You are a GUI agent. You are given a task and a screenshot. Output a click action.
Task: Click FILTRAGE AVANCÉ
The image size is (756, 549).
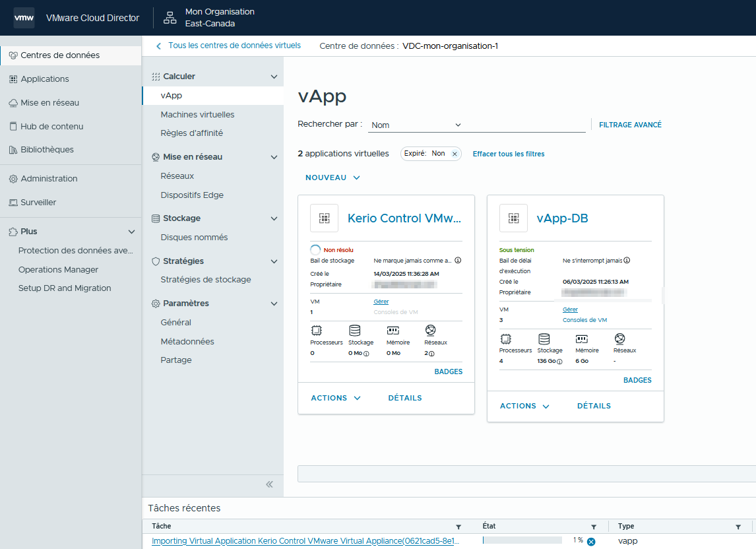click(630, 125)
